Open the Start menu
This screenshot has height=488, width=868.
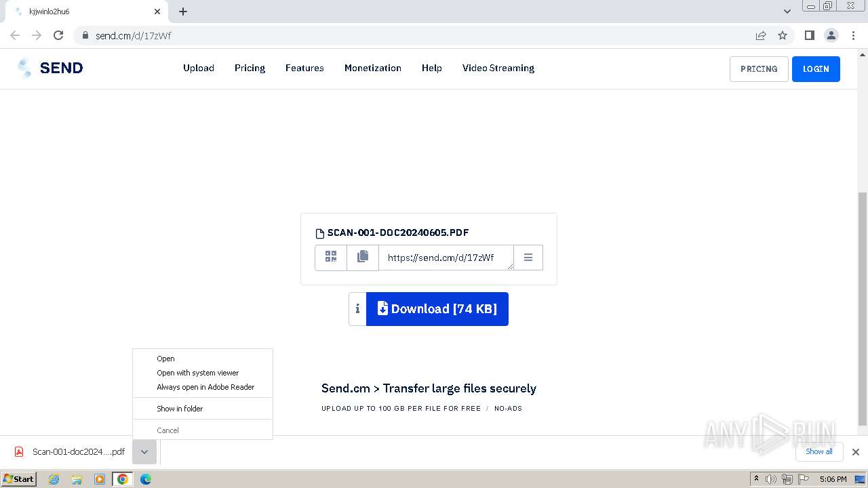(x=19, y=479)
